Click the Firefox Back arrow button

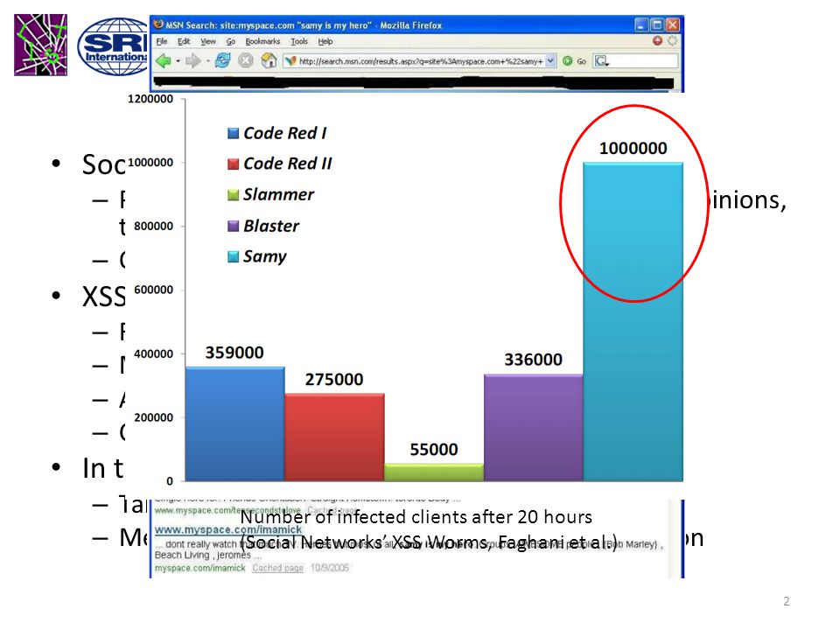click(164, 61)
